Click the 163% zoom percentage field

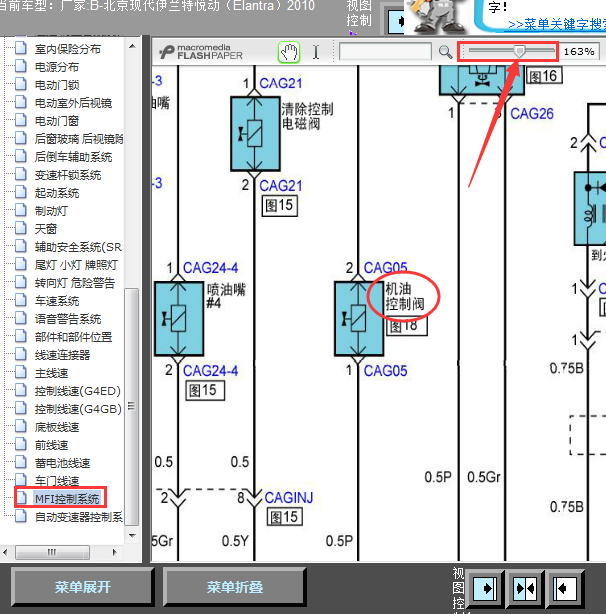[580, 52]
